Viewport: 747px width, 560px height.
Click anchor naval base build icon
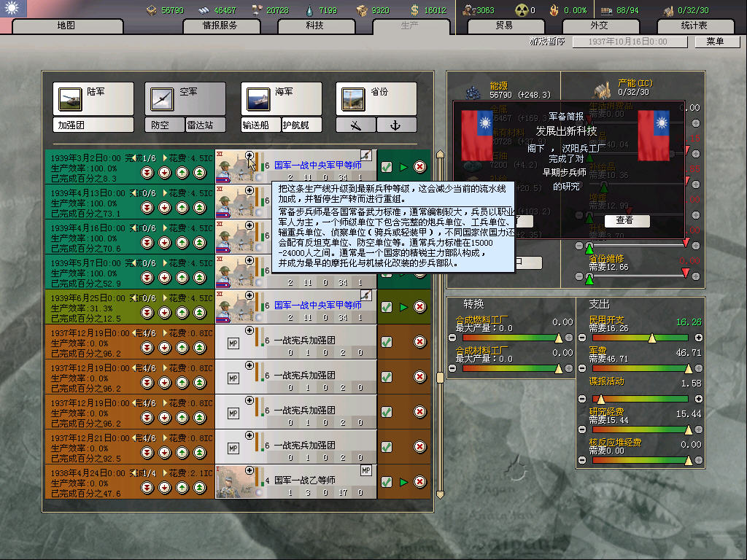coord(396,125)
